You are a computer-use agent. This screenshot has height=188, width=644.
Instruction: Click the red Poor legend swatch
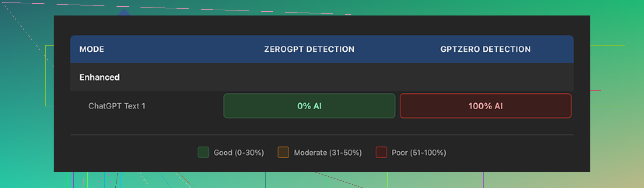click(381, 152)
